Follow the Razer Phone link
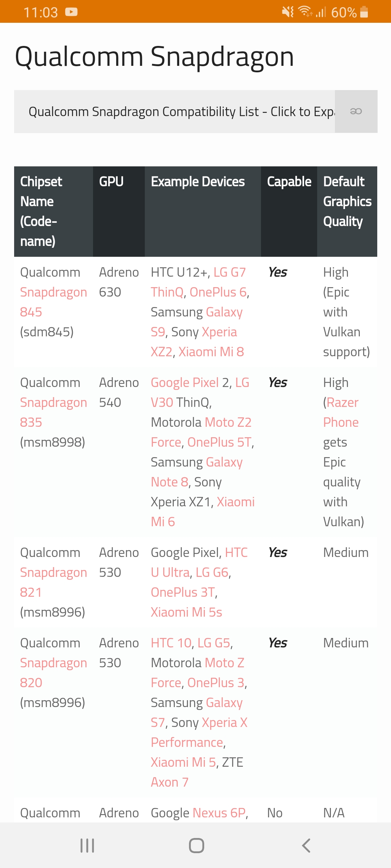391x868 pixels. pos(341,412)
